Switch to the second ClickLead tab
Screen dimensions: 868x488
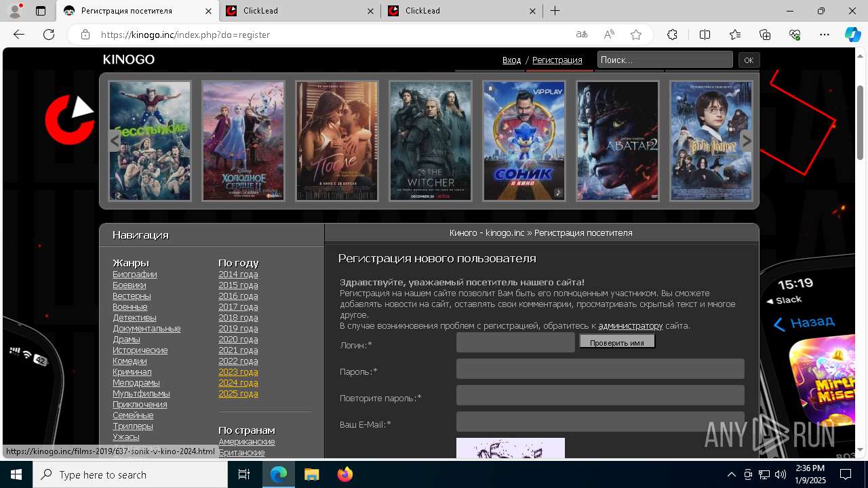(x=461, y=11)
